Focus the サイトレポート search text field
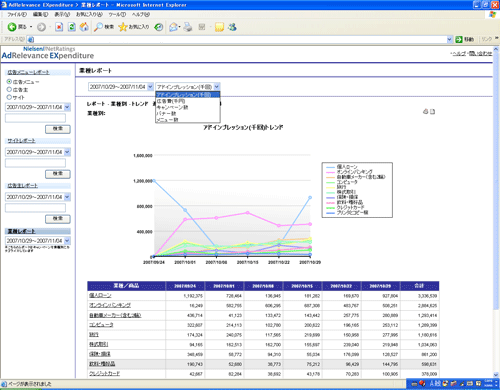The height and width of the screenshot is (390, 500). pyautogui.click(x=35, y=163)
